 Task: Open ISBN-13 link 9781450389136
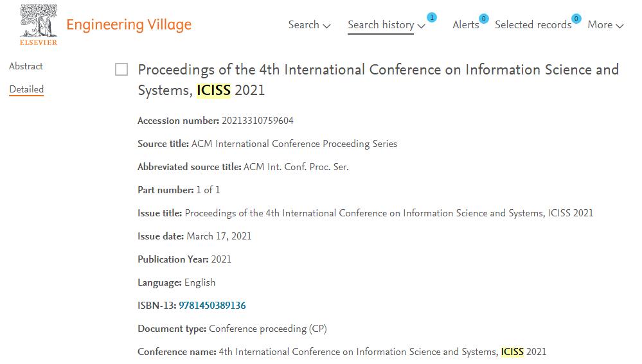pyautogui.click(x=212, y=306)
